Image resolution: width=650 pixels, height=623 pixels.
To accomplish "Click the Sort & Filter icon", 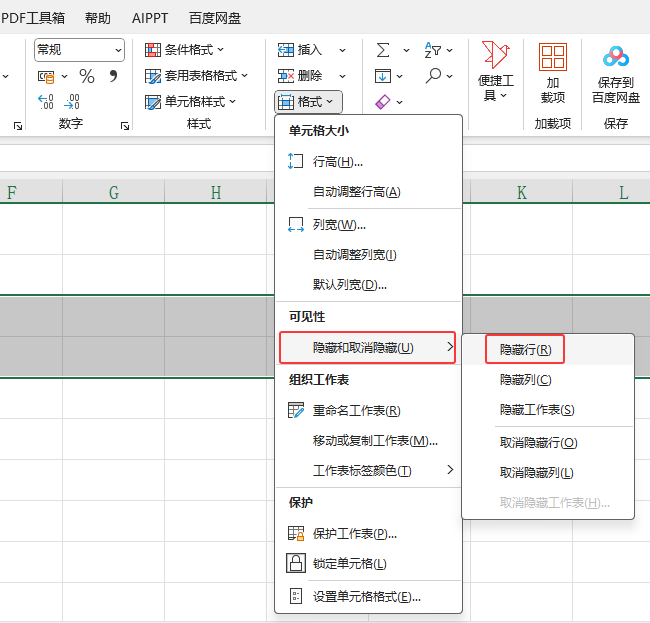I will 433,50.
